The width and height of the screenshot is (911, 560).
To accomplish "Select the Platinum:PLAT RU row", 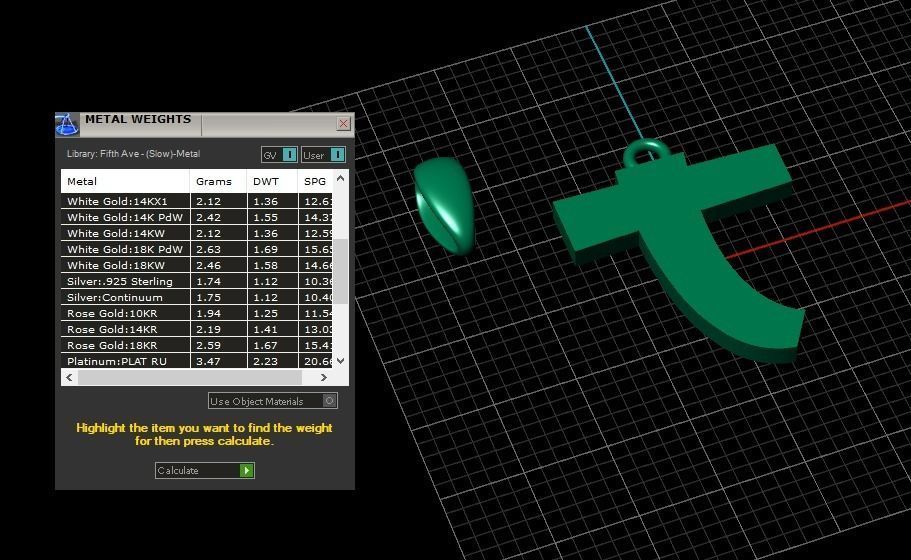I will pyautogui.click(x=197, y=361).
